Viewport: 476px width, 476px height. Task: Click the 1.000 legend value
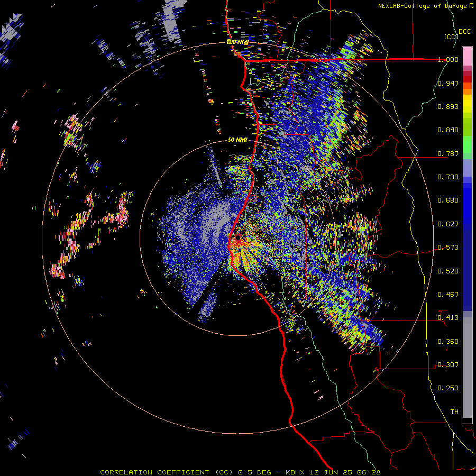pos(448,59)
